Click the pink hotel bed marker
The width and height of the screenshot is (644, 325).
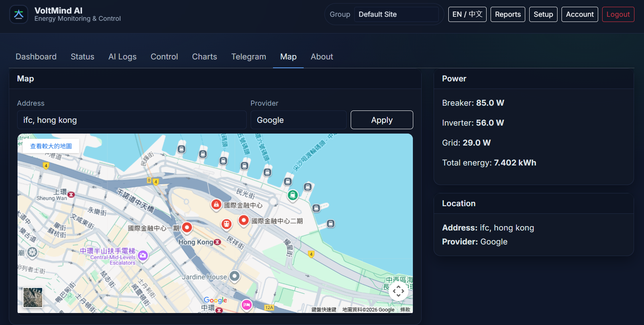pos(247,305)
